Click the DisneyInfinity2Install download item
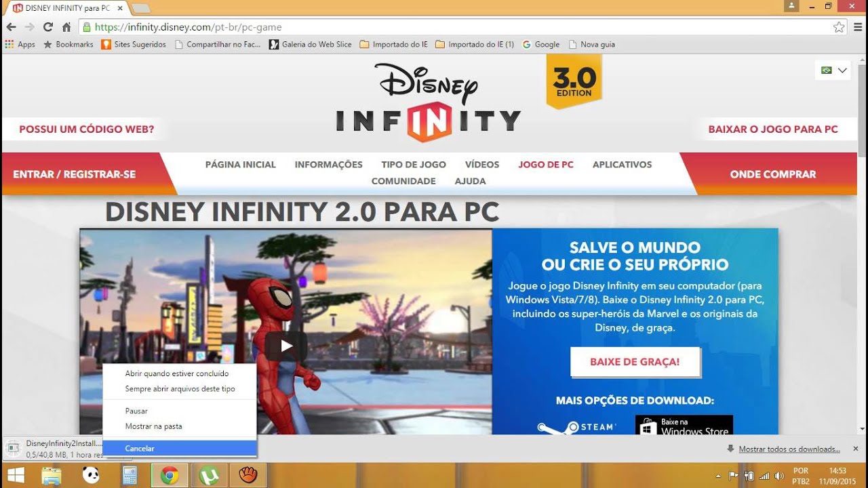Screen dimensions: 868x488 click(x=54, y=449)
